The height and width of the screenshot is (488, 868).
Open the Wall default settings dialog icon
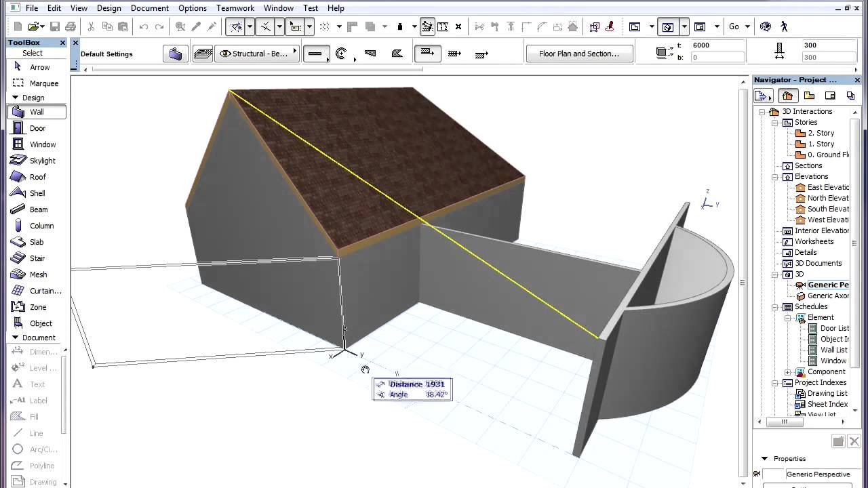click(x=176, y=54)
